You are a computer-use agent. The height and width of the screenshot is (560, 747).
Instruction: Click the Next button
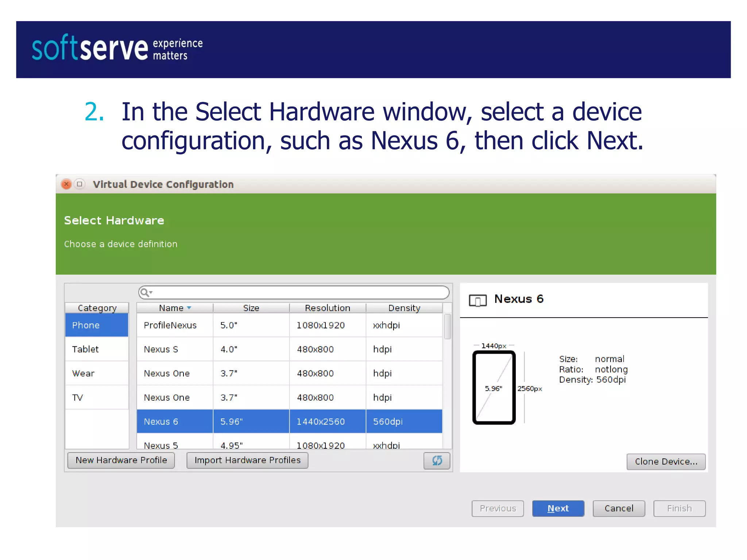558,508
